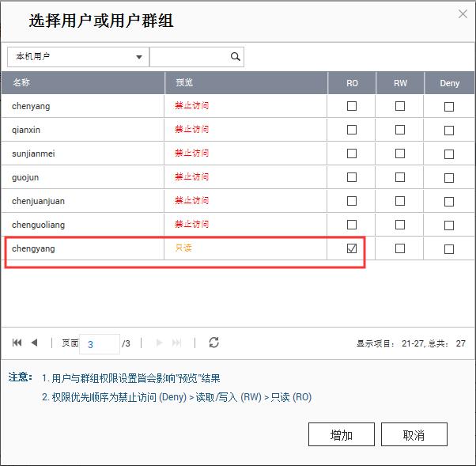
Task: Enable RW for guojun
Action: click(x=400, y=177)
